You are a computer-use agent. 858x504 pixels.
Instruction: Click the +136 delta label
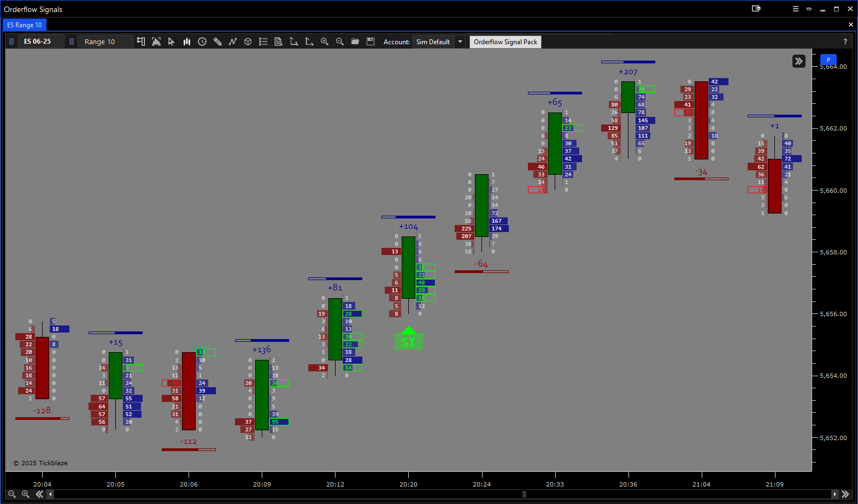tap(262, 350)
